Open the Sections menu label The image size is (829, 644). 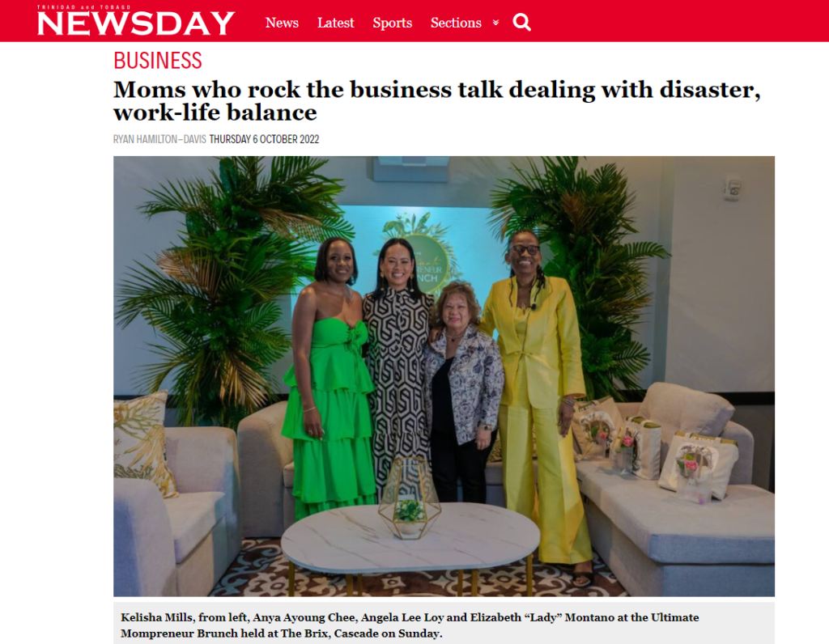[456, 23]
